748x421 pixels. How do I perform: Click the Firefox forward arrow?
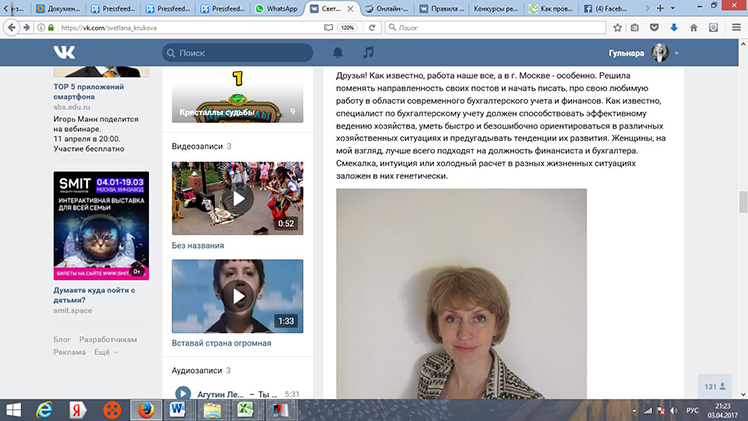26,28
